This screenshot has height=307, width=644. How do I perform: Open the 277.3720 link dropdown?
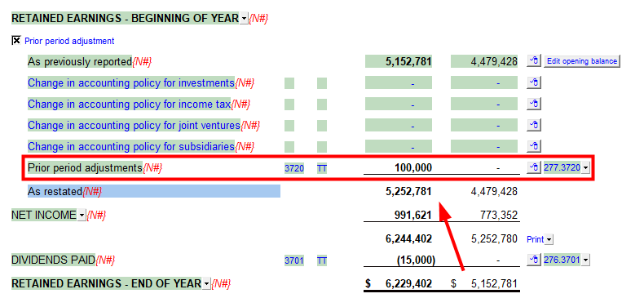coord(585,168)
